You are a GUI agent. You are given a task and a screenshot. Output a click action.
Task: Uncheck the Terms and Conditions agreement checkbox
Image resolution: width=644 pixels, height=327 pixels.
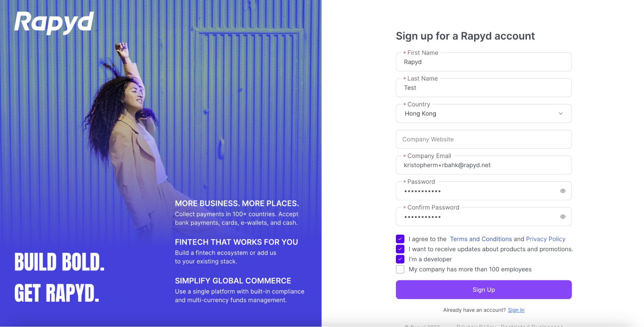coord(400,239)
